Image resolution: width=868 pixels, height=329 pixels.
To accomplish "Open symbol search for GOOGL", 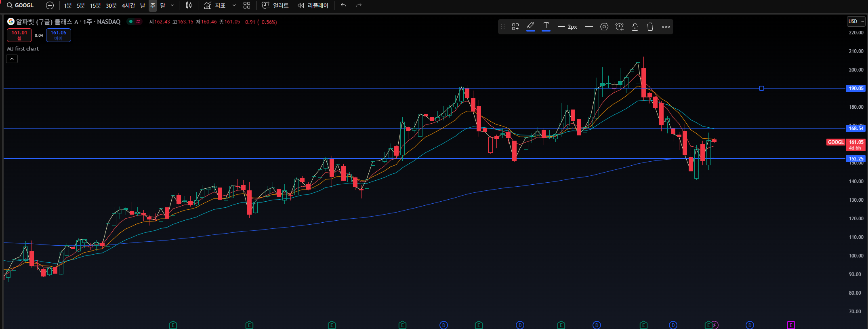I will point(20,5).
